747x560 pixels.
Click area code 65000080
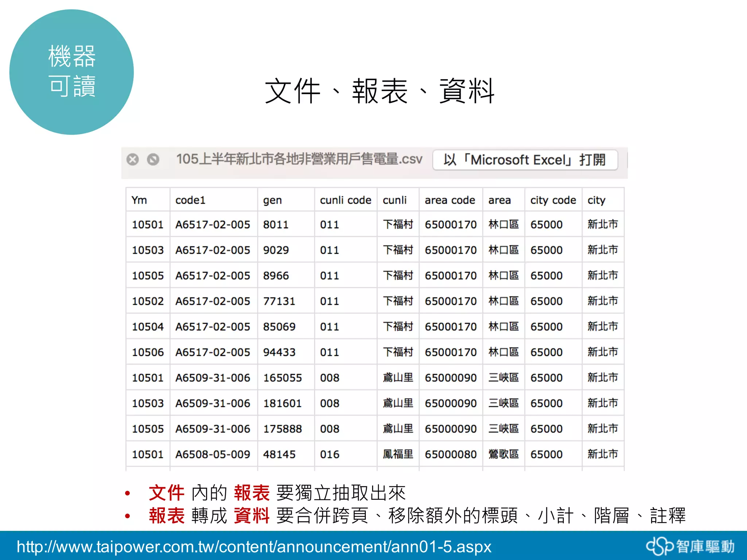click(x=450, y=454)
